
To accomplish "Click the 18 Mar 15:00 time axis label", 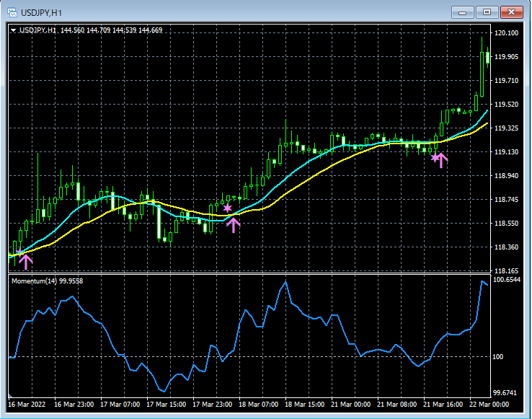I will [x=305, y=405].
